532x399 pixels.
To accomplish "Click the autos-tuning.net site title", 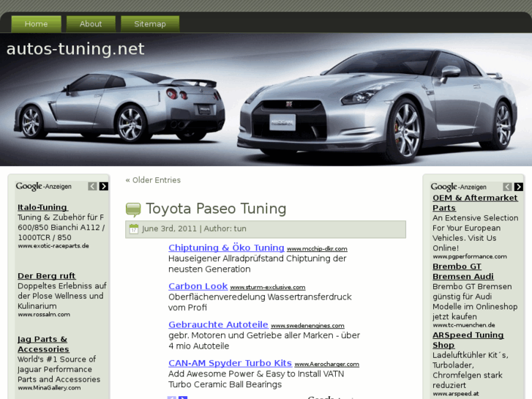I will pyautogui.click(x=75, y=49).
